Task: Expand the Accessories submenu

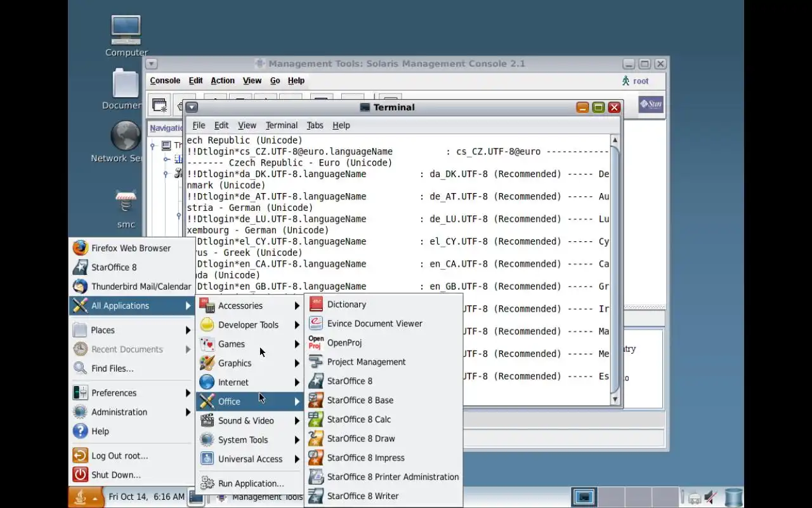Action: click(250, 305)
